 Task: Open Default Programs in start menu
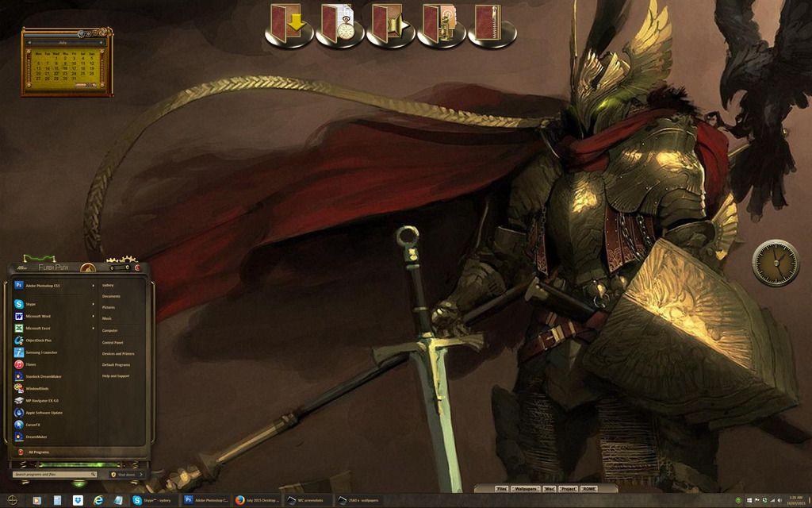[116, 365]
